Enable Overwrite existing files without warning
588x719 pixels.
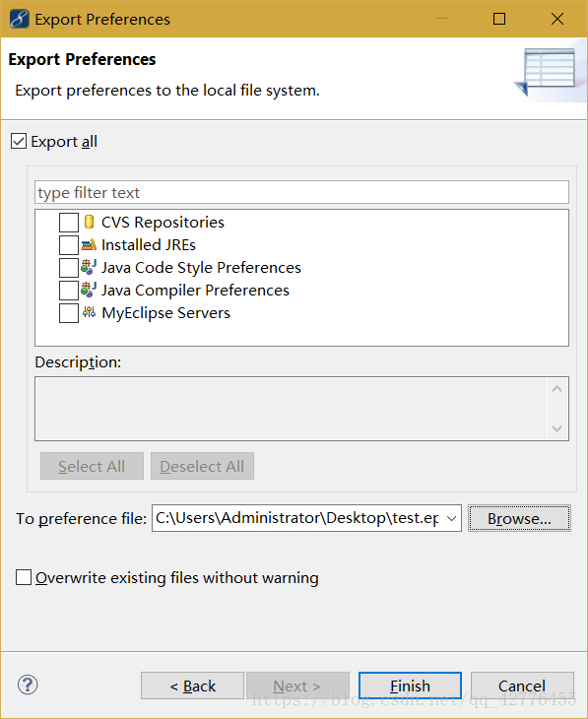tap(24, 577)
